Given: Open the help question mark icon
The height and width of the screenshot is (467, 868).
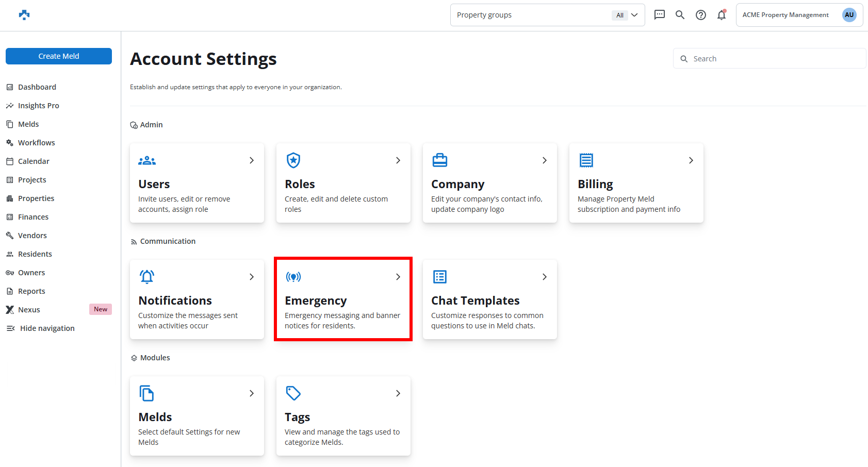Looking at the screenshot, I should click(x=700, y=15).
